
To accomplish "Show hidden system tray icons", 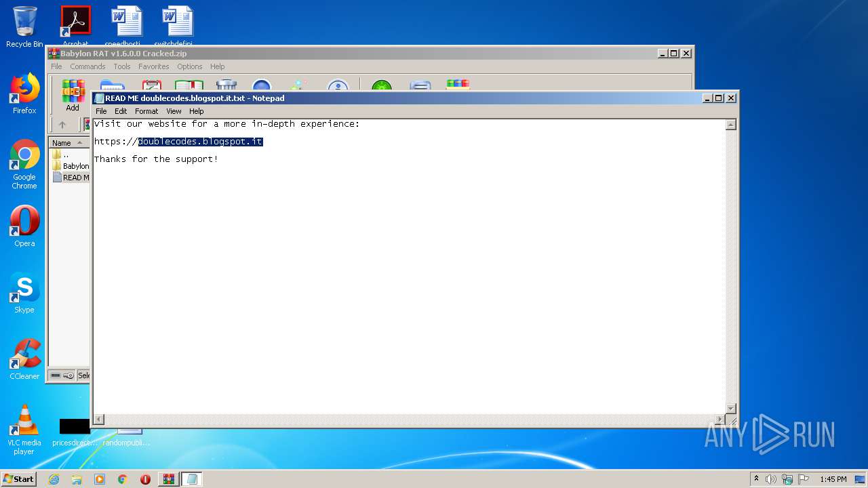I will pyautogui.click(x=756, y=479).
